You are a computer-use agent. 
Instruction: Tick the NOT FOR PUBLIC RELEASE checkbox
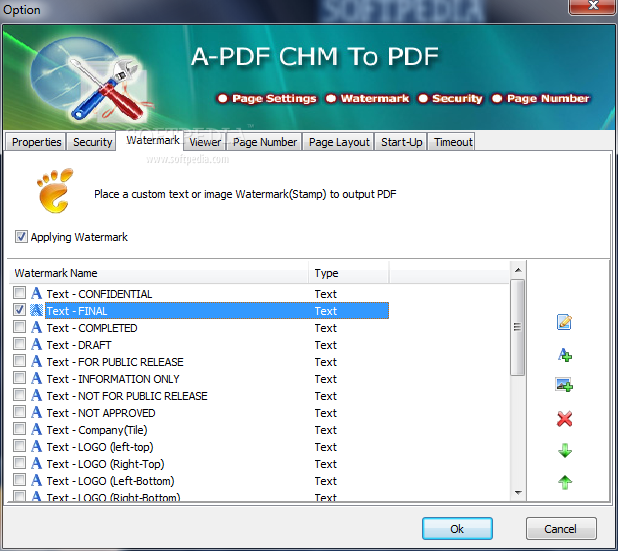tap(19, 395)
